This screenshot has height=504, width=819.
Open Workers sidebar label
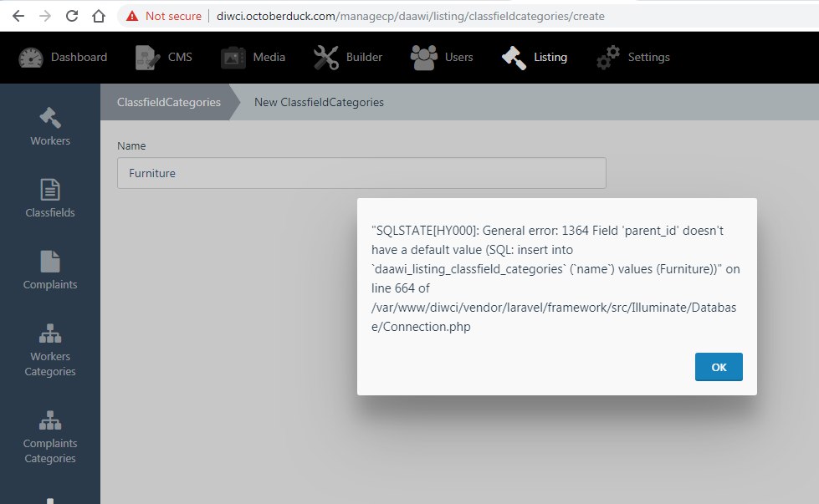(x=50, y=141)
